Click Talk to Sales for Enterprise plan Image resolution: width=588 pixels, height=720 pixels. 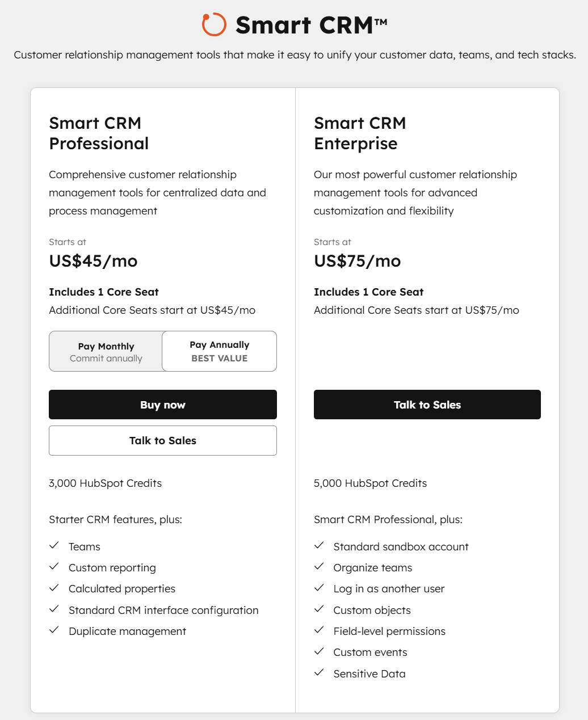pos(427,405)
